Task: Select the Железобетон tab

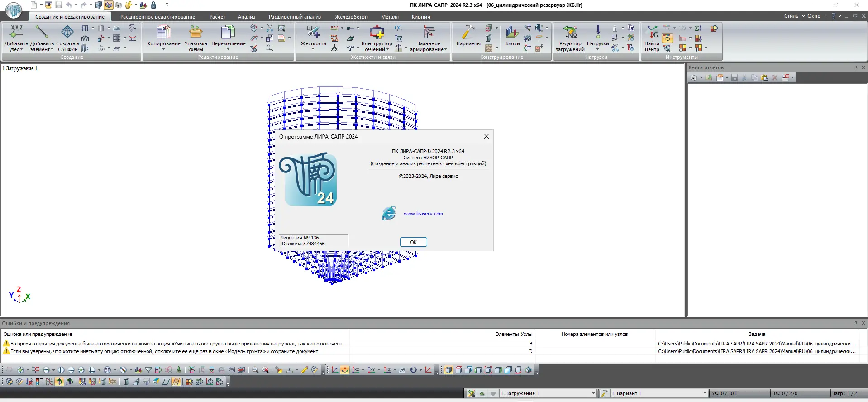Action: (351, 17)
